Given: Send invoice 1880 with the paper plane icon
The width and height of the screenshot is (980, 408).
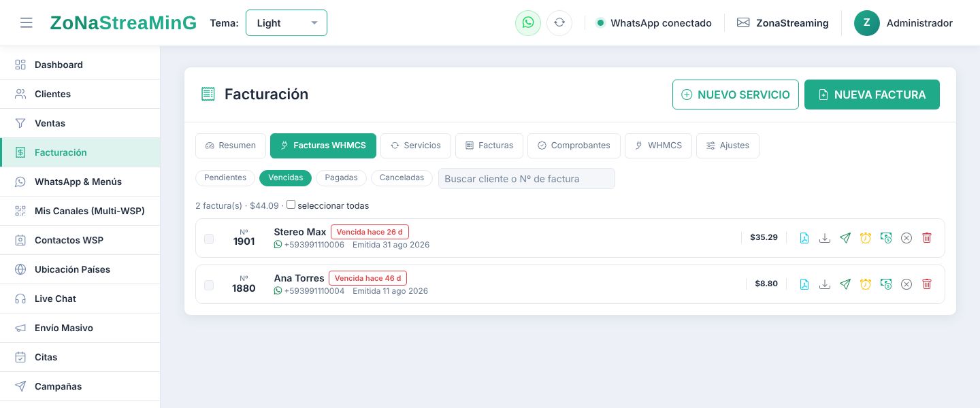Looking at the screenshot, I should pos(845,284).
